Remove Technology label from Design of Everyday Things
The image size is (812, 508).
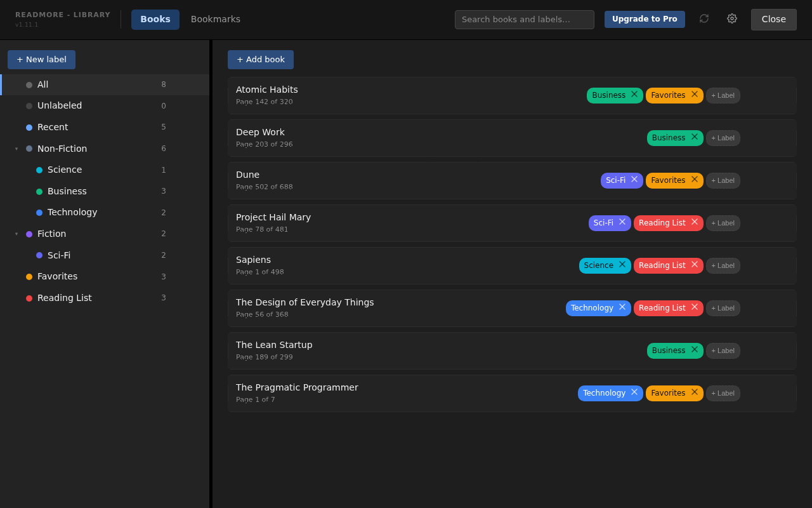[x=622, y=307]
